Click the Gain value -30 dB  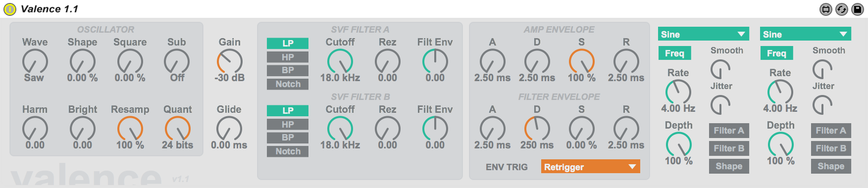click(x=229, y=78)
